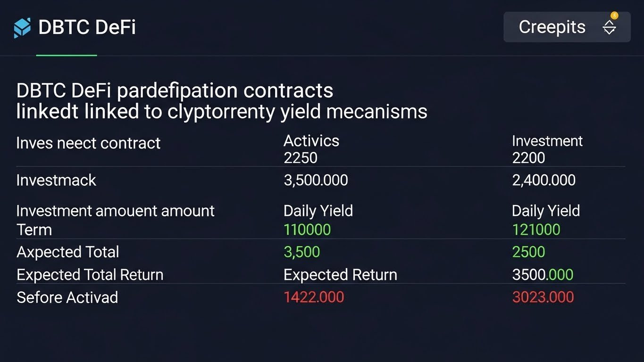Click the green 110000 daily yield value

(307, 230)
